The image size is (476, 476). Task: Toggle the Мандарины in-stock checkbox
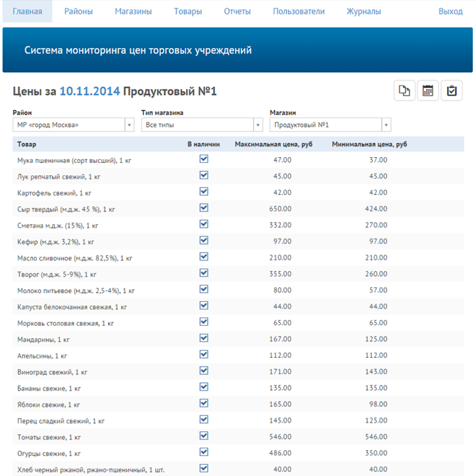[204, 338]
